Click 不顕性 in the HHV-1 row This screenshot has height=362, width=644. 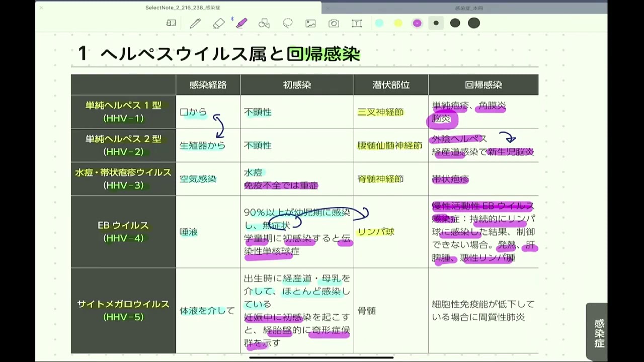tap(258, 112)
